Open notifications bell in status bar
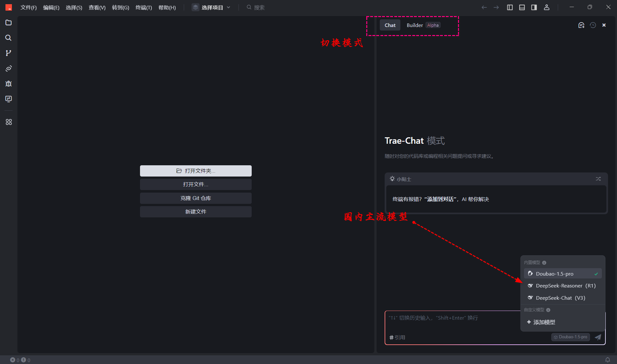The image size is (617, 364). pos(608,360)
